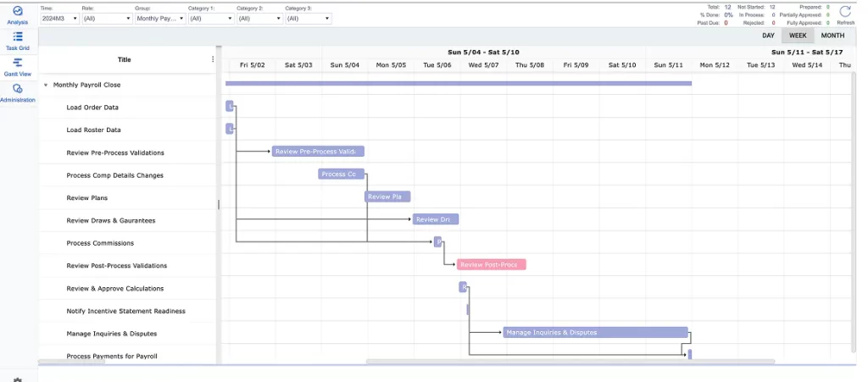Click the horizontal scrollbar under the Gantt chart

(570, 362)
